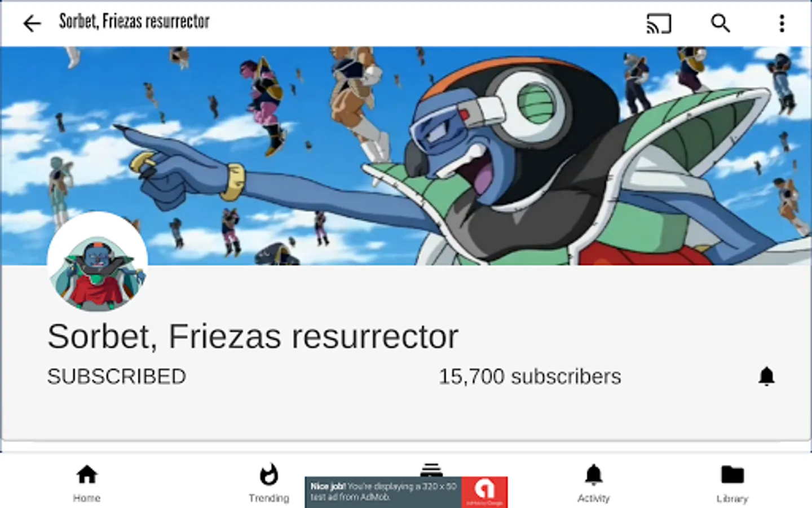Toggle the channel notification bell
The image size is (812, 508).
pos(766,376)
